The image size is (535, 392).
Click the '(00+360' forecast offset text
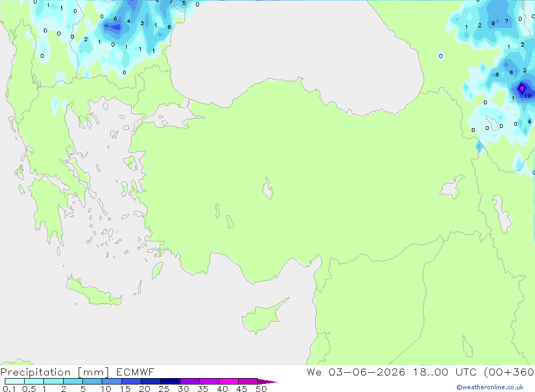click(509, 372)
